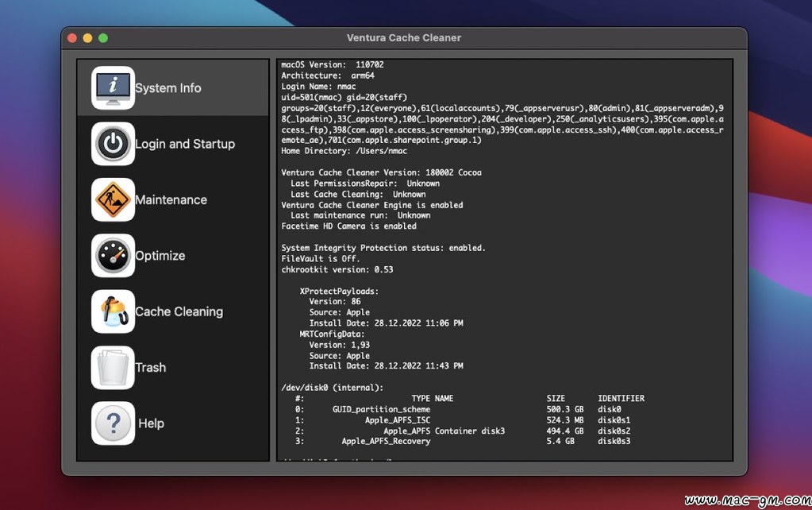Click "Facetime HD Camera is enabled" line

(349, 226)
